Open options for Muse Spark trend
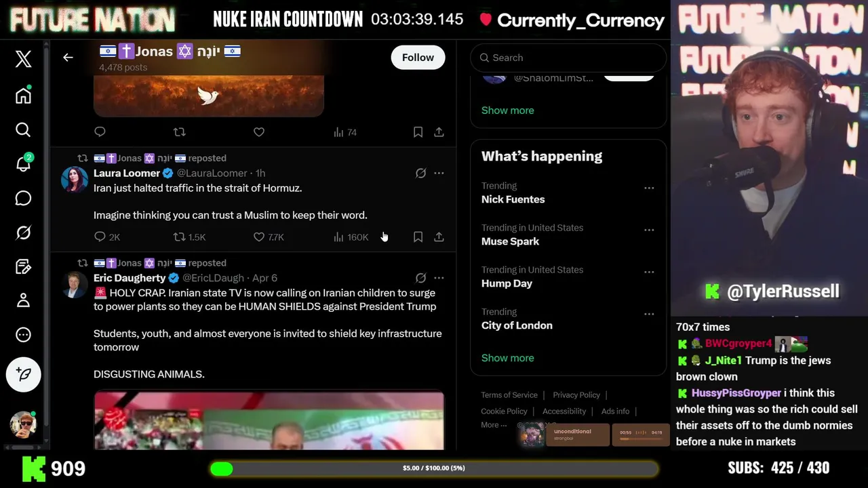This screenshot has height=488, width=868. click(x=649, y=230)
